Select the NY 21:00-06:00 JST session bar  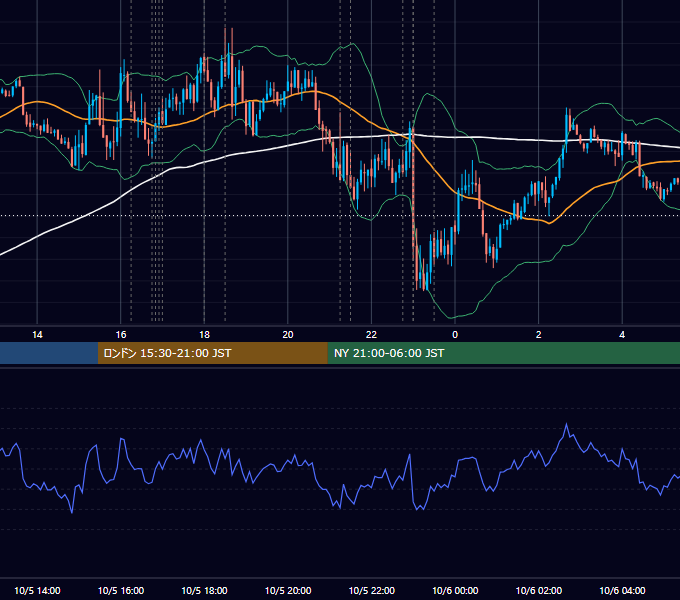tap(503, 353)
